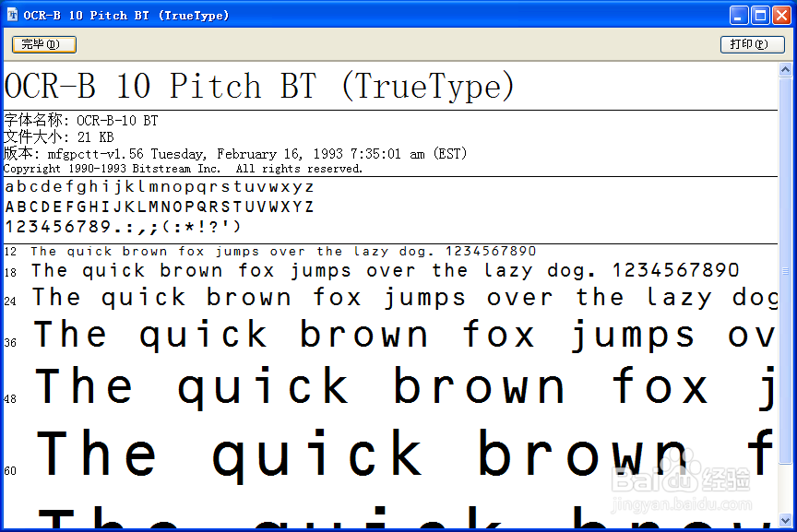Close the OCR-B 10 Pitch BT window

pyautogui.click(x=781, y=16)
